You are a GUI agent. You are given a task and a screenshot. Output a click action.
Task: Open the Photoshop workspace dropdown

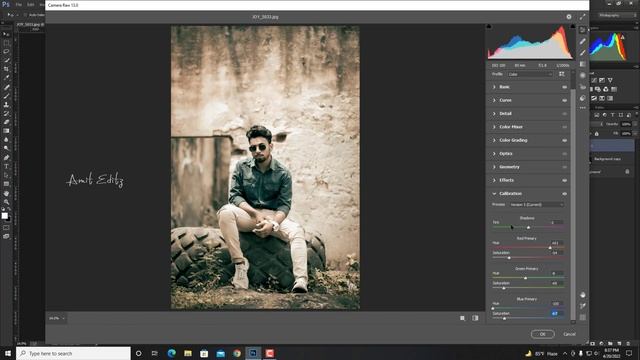pyautogui.click(x=618, y=15)
